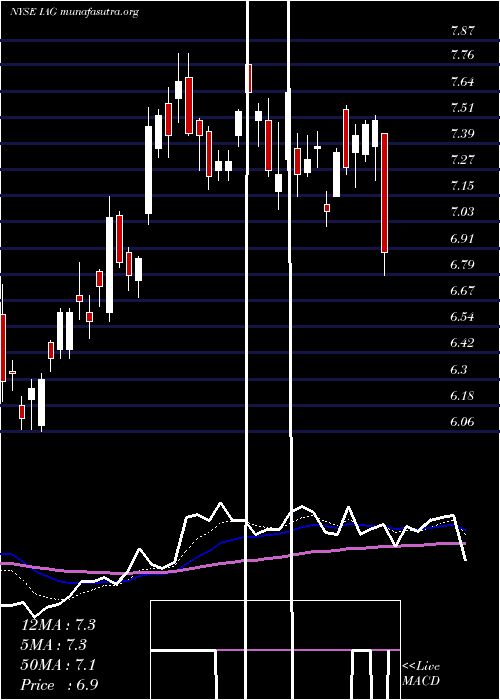500x700 pixels.
Task: Select the 7.64 price axis label
Action: (x=462, y=82)
